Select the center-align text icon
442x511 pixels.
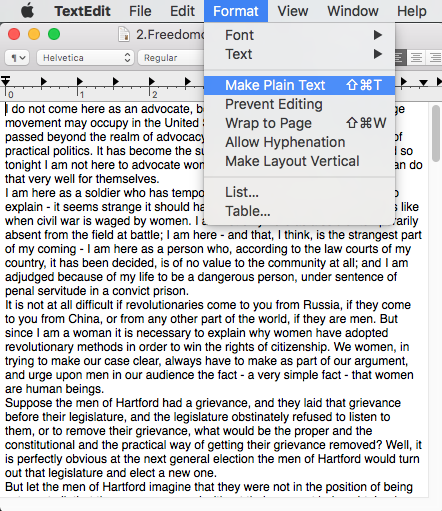point(416,58)
